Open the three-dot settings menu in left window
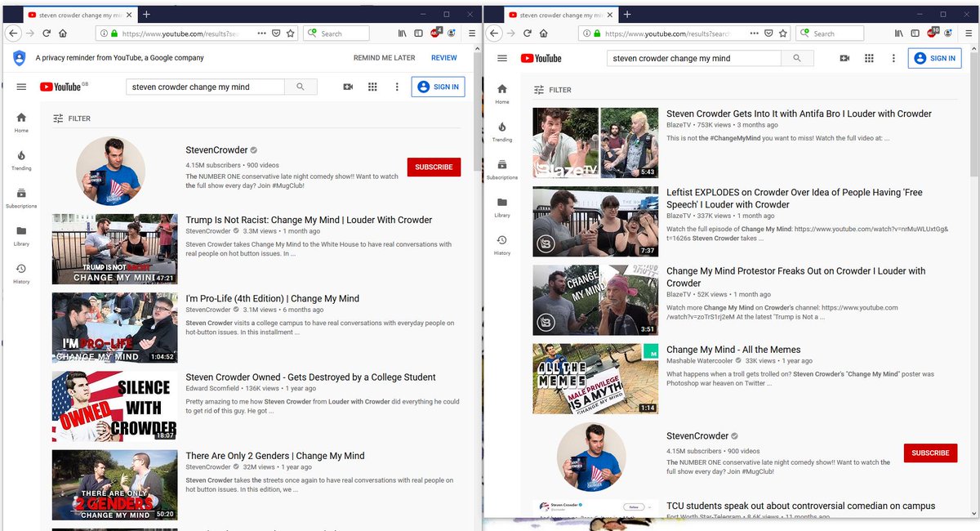980x531 pixels. 397,87
